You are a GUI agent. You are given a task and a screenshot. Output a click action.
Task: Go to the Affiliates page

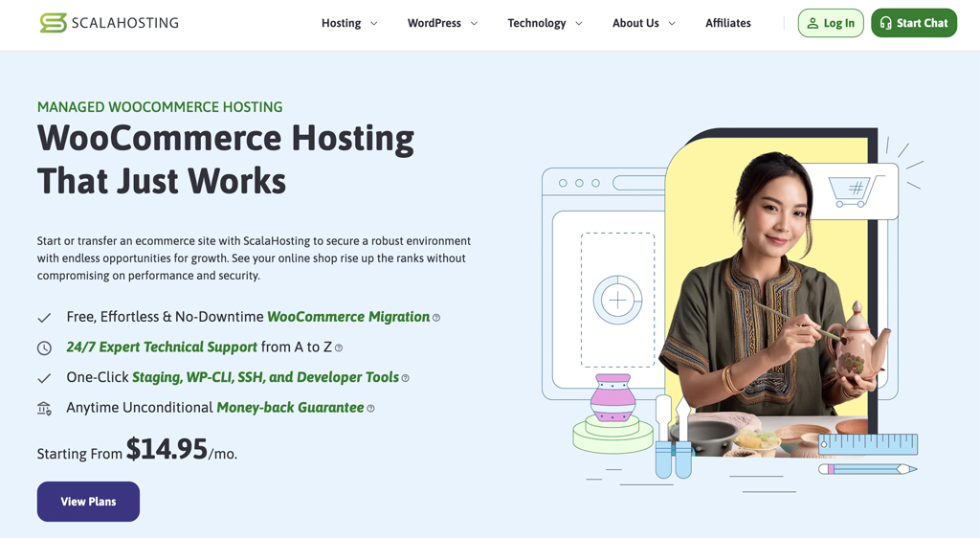coord(728,23)
